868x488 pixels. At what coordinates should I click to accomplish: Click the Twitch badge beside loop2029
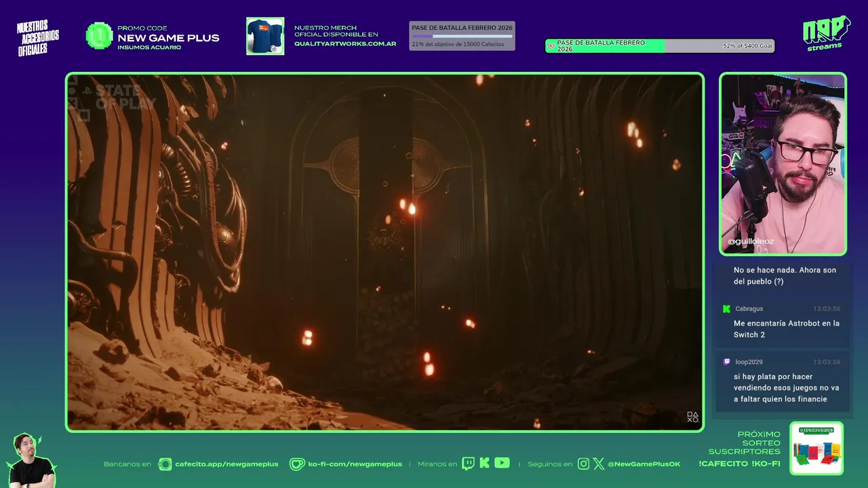726,362
